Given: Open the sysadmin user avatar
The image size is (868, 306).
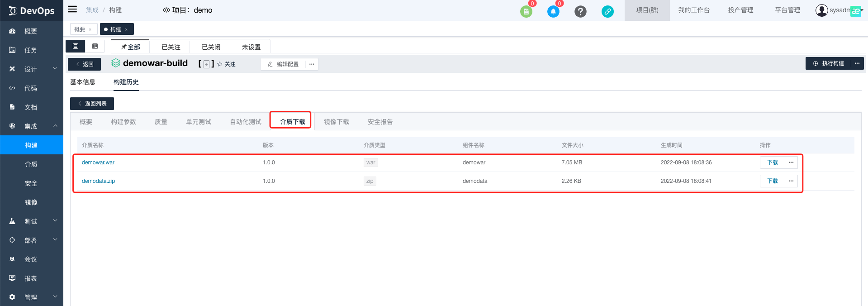Looking at the screenshot, I should 821,10.
